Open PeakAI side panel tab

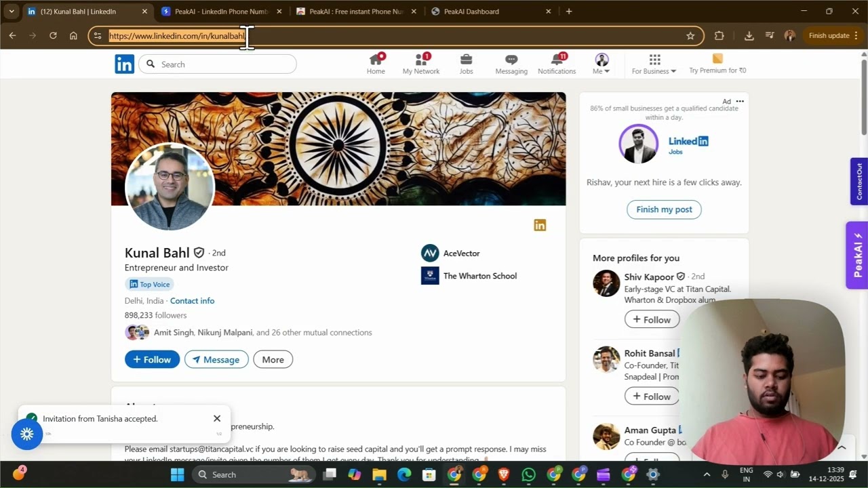(x=857, y=256)
